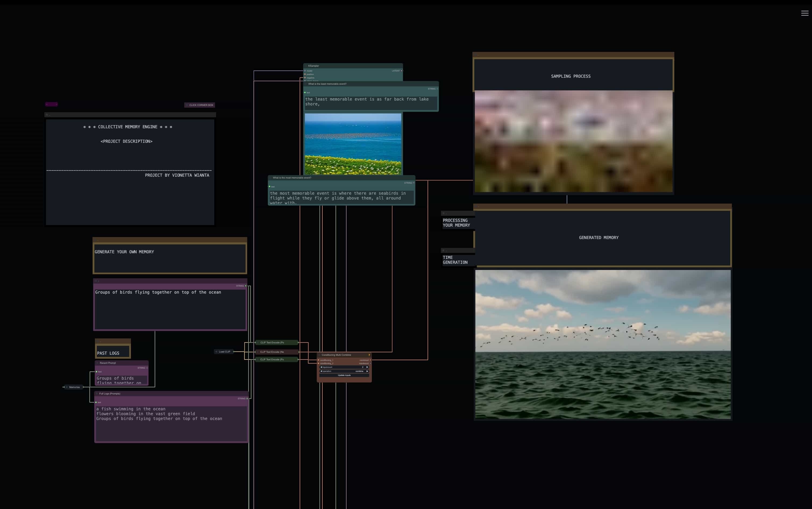Decrease inputcount with the left arrow
The width and height of the screenshot is (812, 509).
click(x=321, y=367)
